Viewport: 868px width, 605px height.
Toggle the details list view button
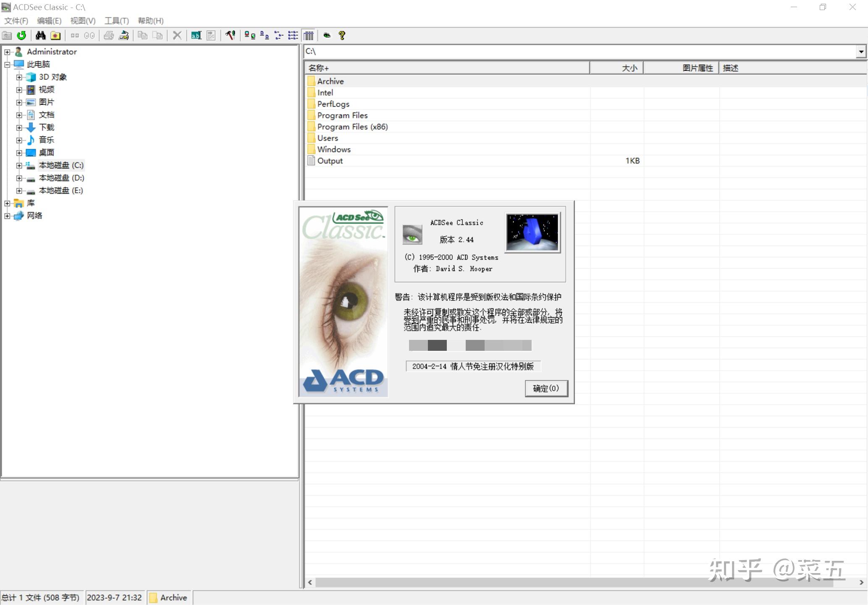click(x=309, y=36)
